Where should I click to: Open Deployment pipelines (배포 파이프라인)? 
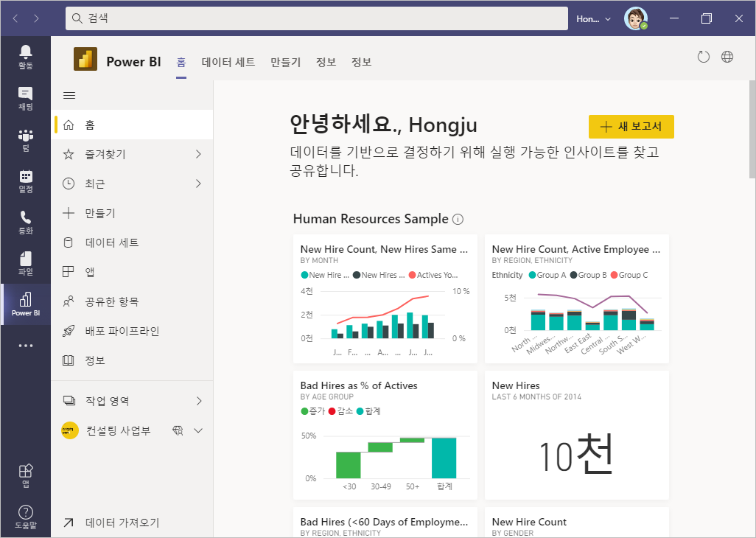click(x=132, y=331)
